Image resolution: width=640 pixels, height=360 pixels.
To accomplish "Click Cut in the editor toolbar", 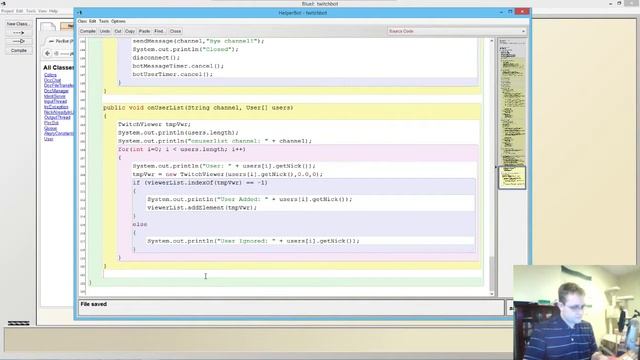I will [x=118, y=31].
